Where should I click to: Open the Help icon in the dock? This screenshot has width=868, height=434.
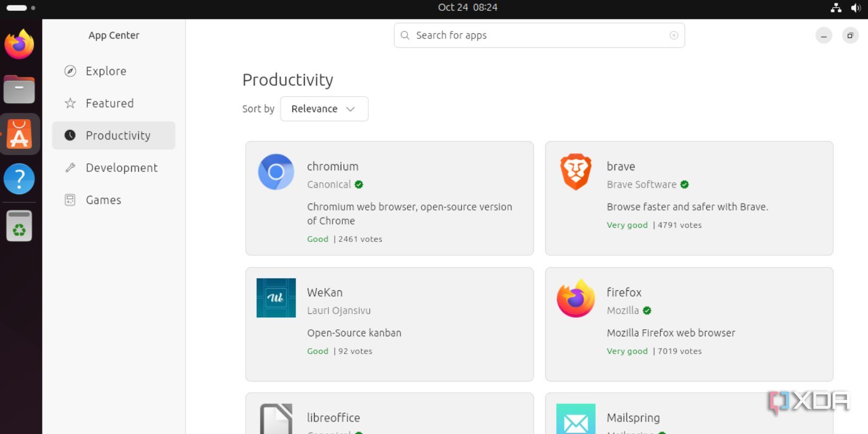point(20,179)
